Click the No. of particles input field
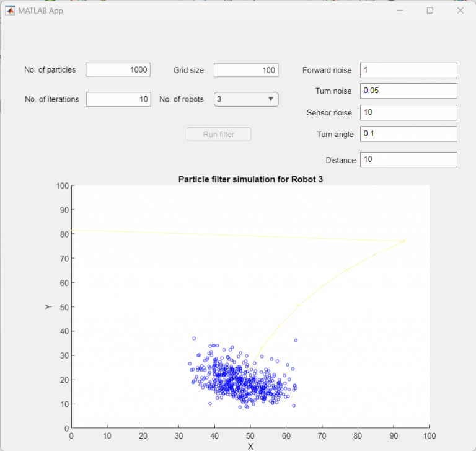The height and width of the screenshot is (451, 476). (x=118, y=70)
